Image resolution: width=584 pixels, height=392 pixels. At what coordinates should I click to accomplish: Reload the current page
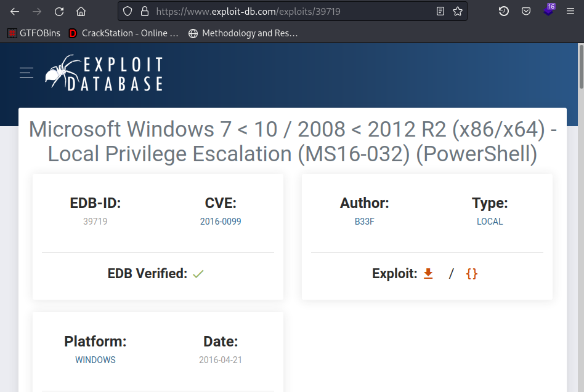[x=59, y=12]
